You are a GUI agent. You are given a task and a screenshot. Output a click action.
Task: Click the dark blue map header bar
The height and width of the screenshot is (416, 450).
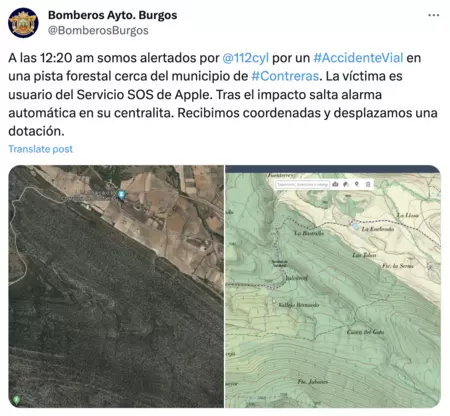point(333,169)
